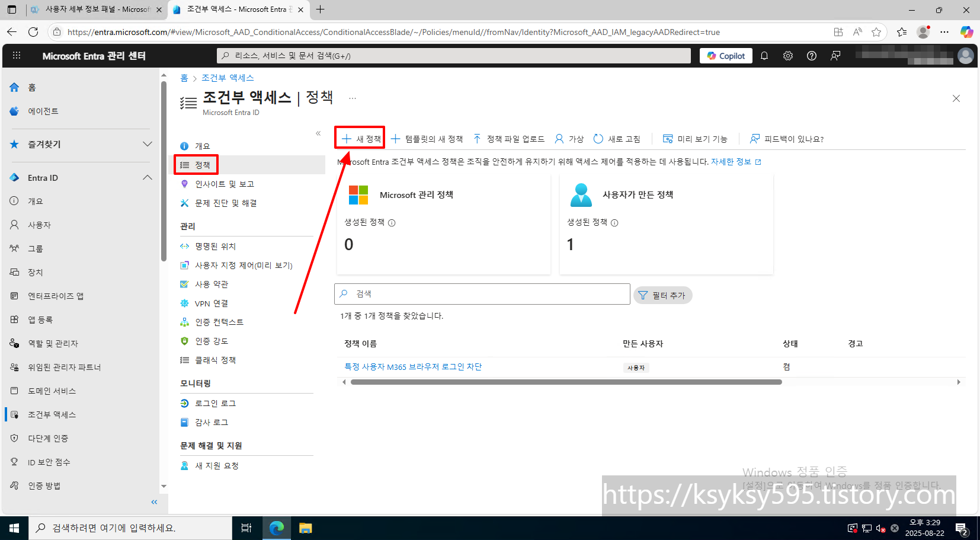Click 홈 breadcrumb link
The width and height of the screenshot is (980, 540).
coord(184,78)
